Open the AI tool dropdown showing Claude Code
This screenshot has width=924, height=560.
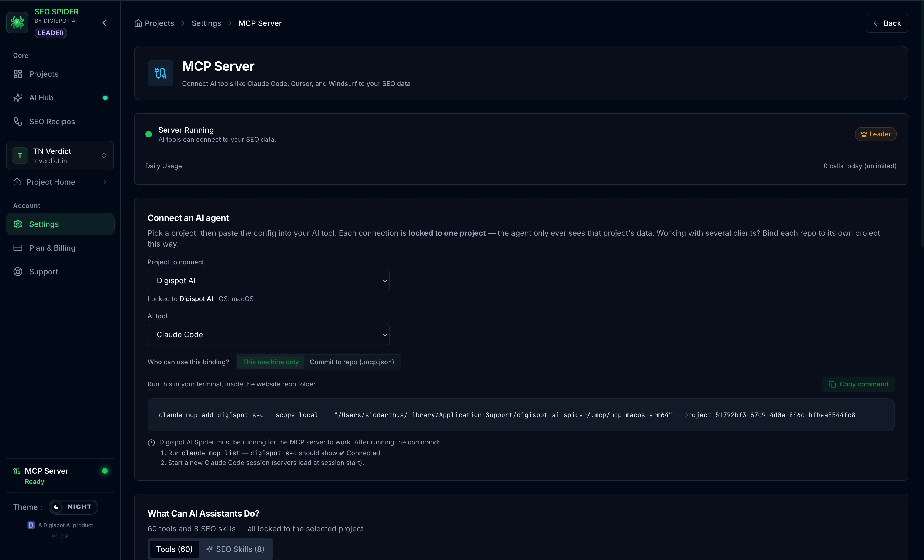coord(269,335)
